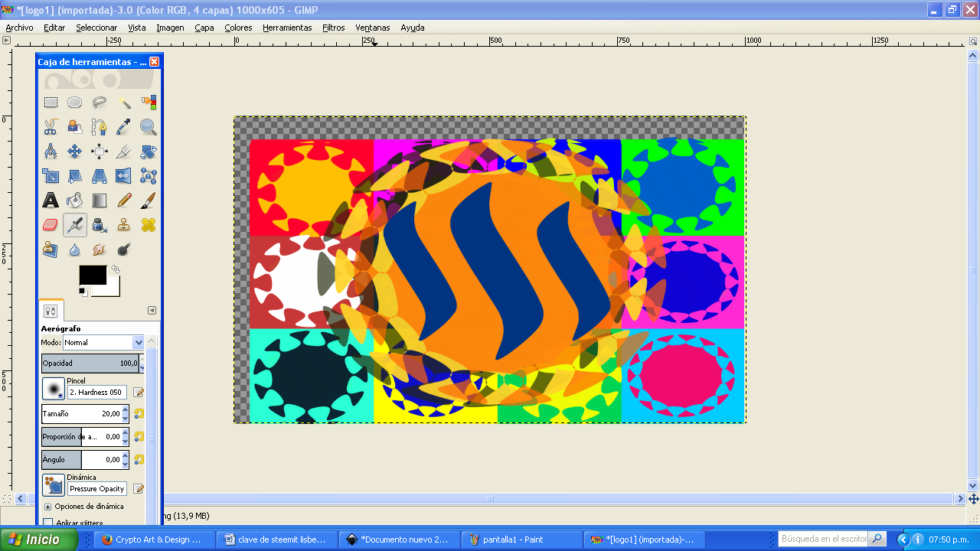
Task: Select the Smudge tool
Action: (99, 249)
